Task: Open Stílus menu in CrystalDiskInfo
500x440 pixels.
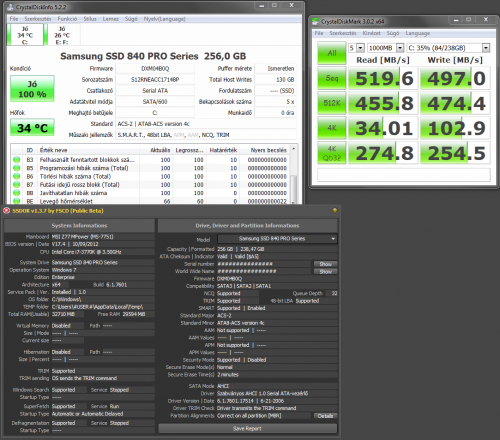Action: point(90,19)
